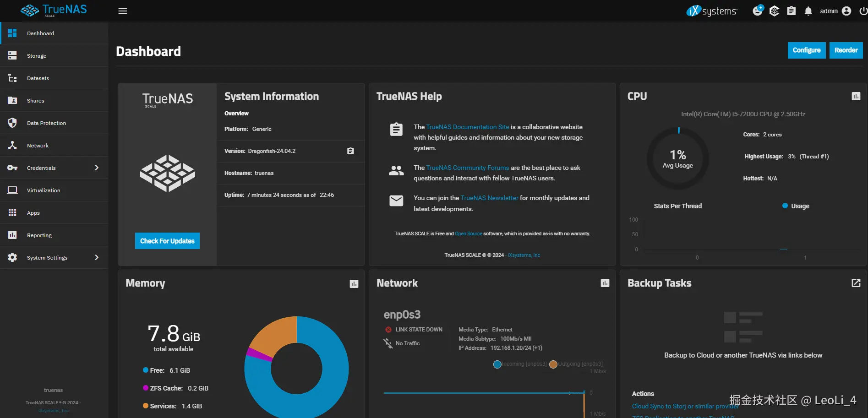Open the admin user account menu

835,11
